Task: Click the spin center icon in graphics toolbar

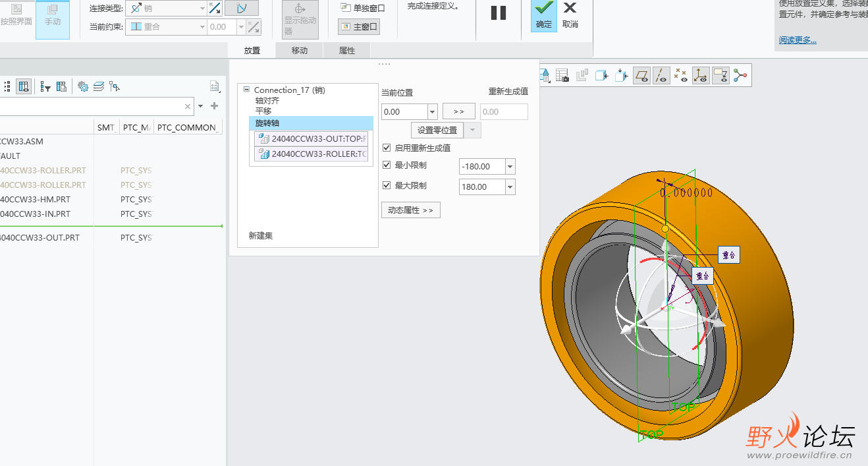Action: pyautogui.click(x=740, y=76)
